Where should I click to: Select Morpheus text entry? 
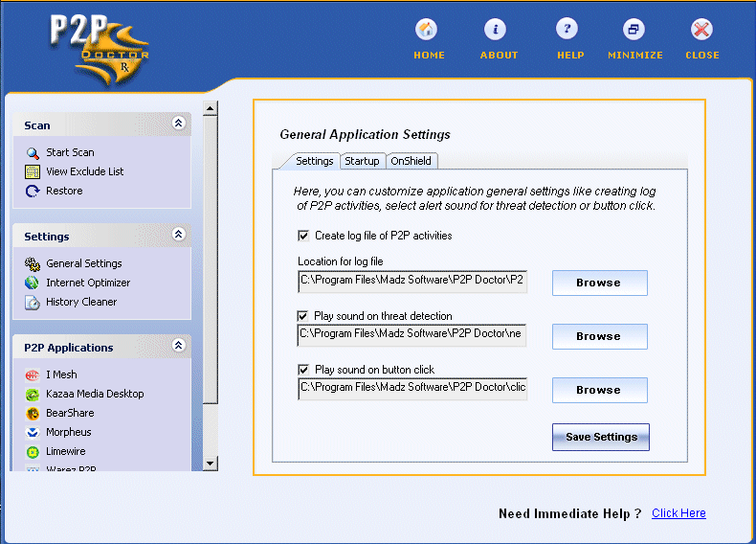click(x=69, y=432)
